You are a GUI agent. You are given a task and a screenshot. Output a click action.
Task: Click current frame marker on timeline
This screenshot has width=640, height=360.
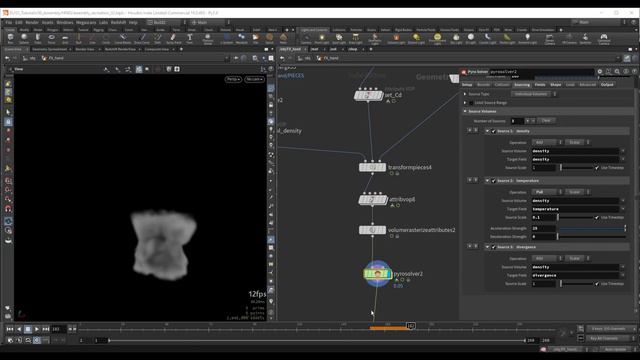point(411,326)
